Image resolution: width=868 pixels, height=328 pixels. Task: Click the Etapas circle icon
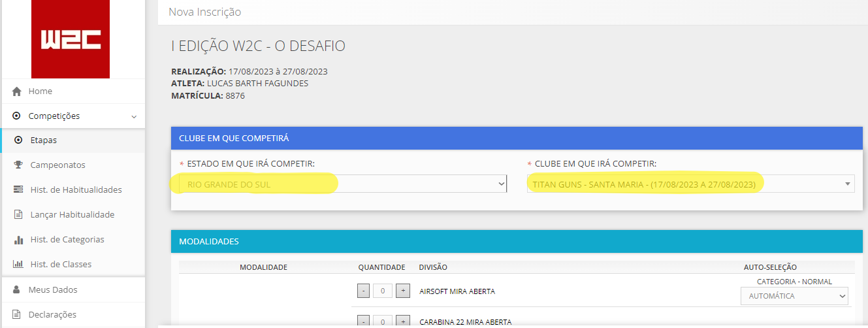tap(18, 140)
